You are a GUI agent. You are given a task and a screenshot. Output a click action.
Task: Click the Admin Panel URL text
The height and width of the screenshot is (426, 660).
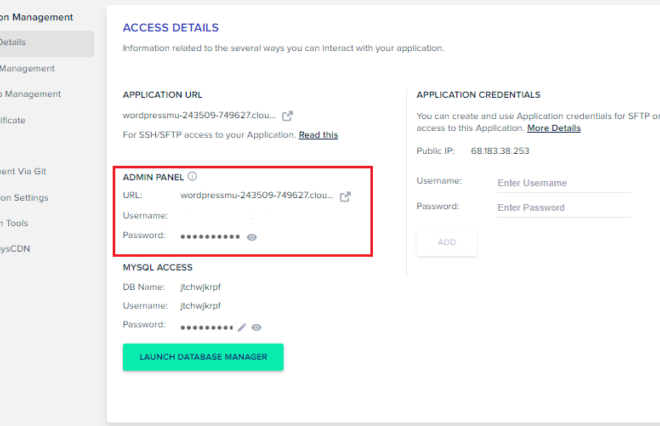(x=257, y=195)
